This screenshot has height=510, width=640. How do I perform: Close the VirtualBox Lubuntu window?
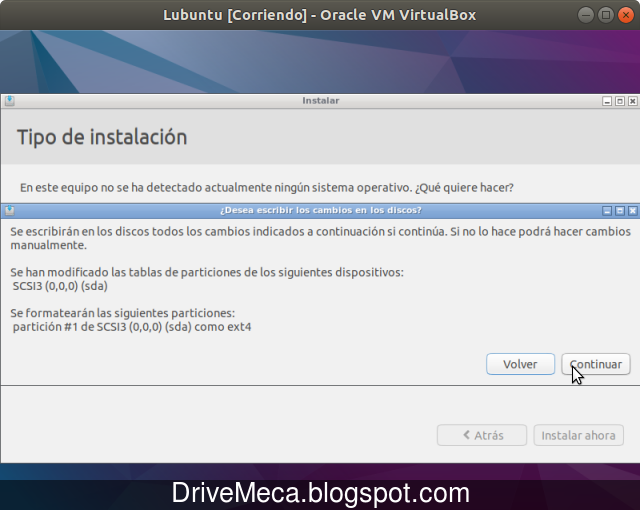pyautogui.click(x=626, y=15)
